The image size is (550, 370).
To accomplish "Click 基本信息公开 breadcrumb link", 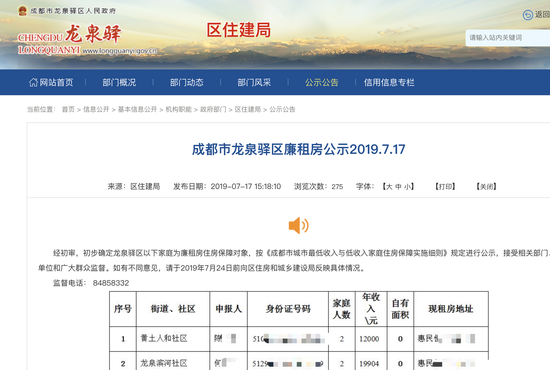I will coord(137,109).
